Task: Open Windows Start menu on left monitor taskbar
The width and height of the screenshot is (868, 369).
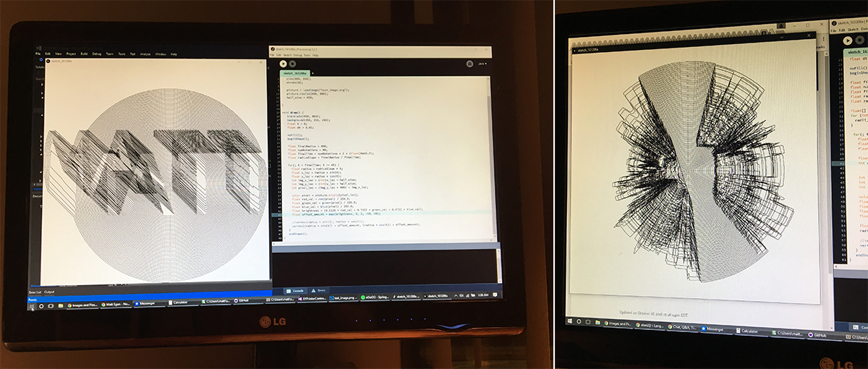Action: (33, 306)
